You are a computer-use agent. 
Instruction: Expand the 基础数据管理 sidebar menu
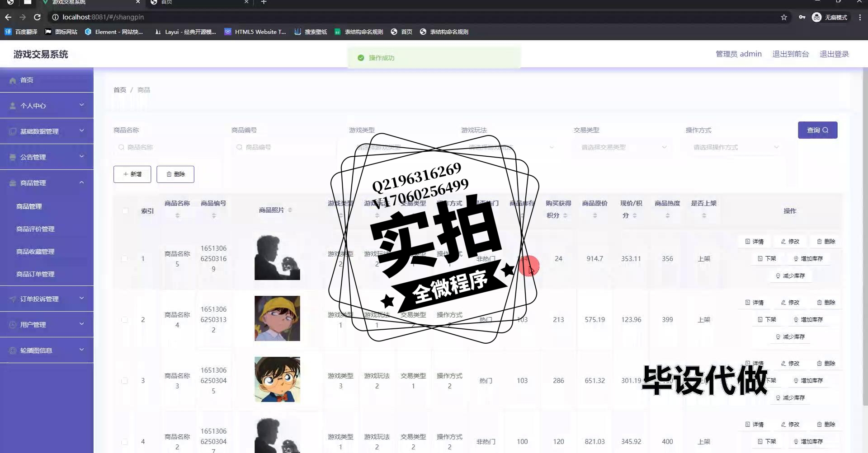47,131
